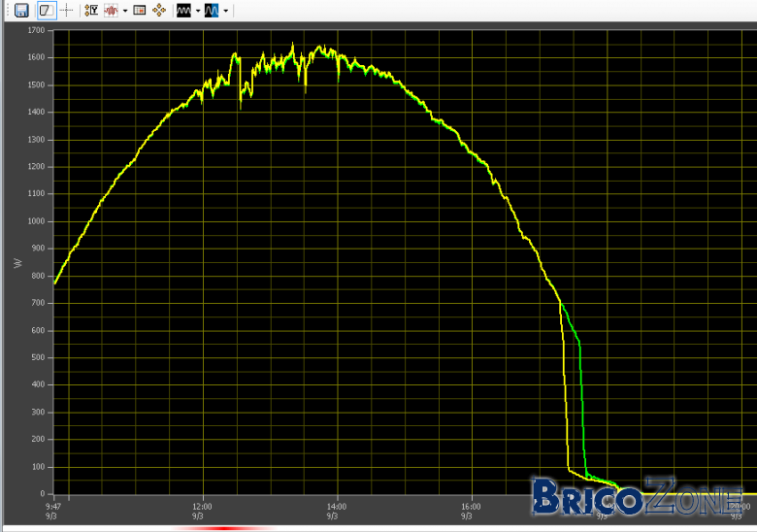Image resolution: width=757 pixels, height=532 pixels.
Task: Click the Save floppy disk icon
Action: point(21,10)
